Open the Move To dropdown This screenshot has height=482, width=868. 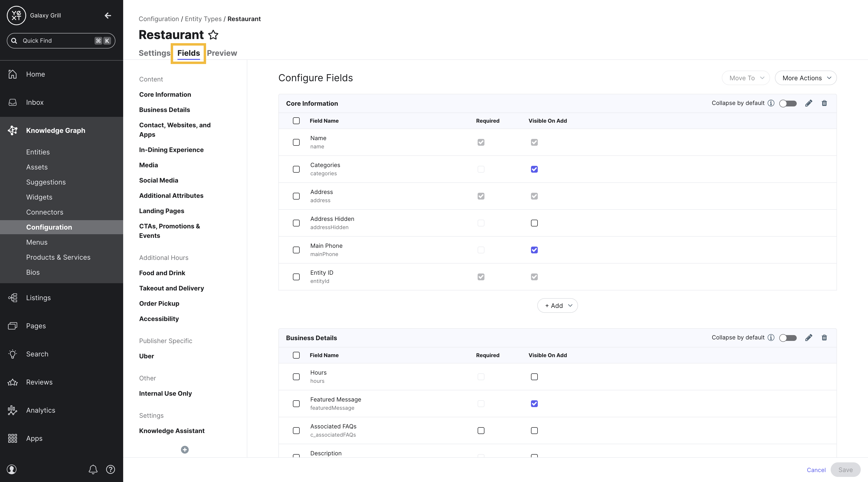tap(746, 78)
